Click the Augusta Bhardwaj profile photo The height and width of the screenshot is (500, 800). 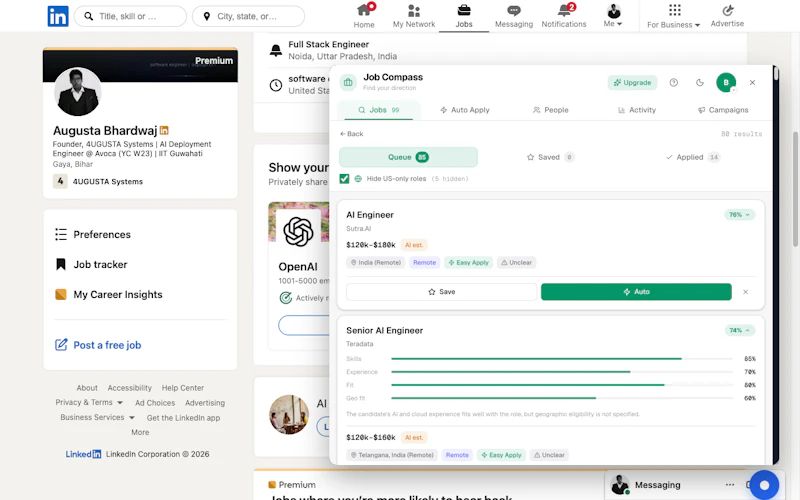tap(78, 92)
